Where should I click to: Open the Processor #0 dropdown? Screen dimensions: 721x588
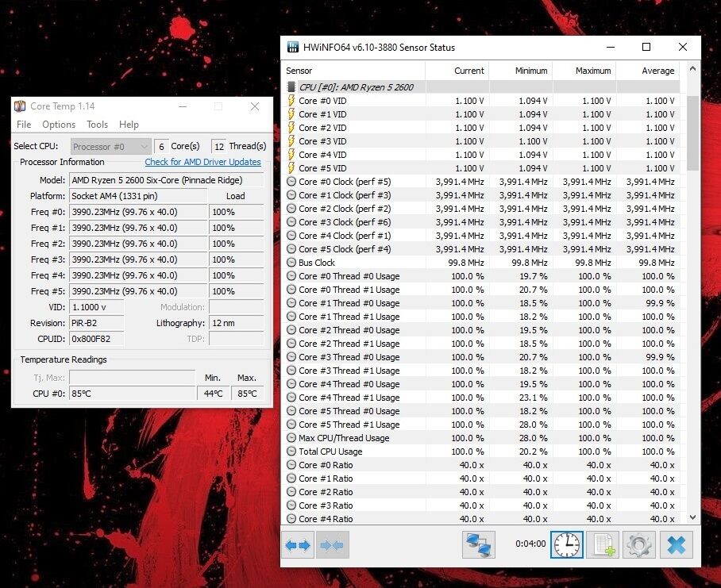coord(111,147)
